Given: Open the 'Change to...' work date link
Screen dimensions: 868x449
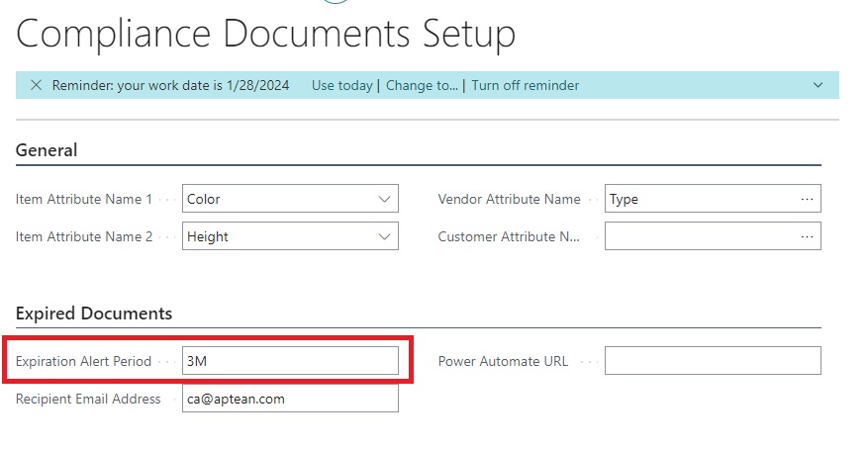Looking at the screenshot, I should (x=422, y=85).
